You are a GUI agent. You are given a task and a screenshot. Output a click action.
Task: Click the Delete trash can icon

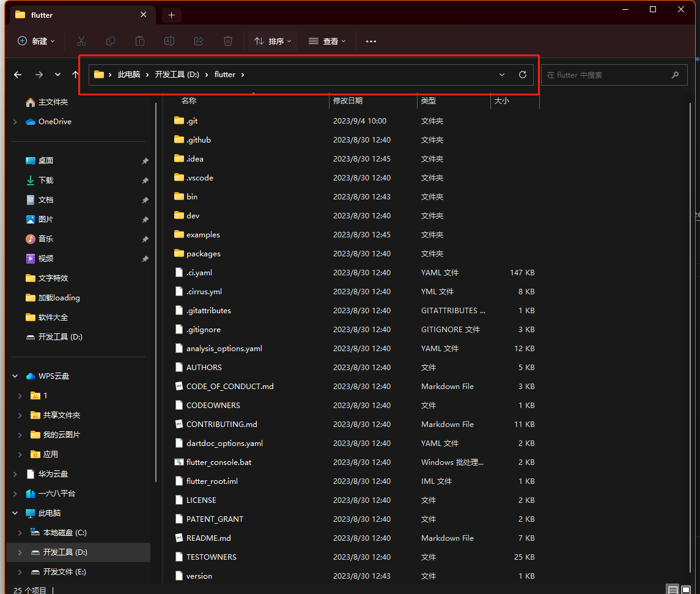pyautogui.click(x=228, y=41)
